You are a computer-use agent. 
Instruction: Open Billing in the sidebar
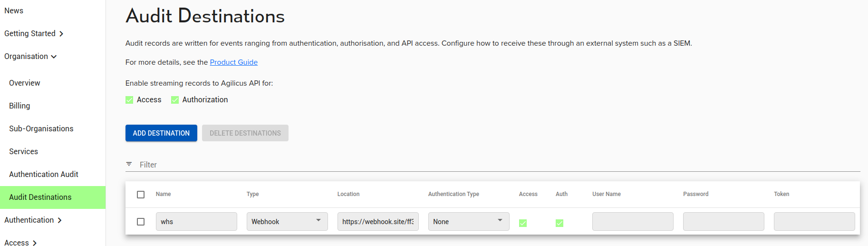click(19, 106)
